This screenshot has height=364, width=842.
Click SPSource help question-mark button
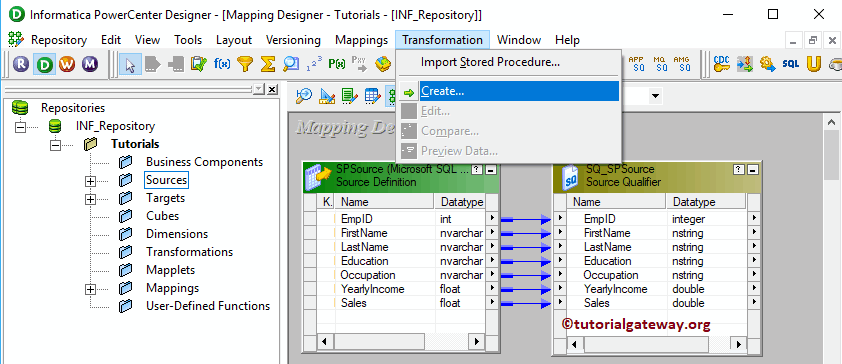[477, 170]
